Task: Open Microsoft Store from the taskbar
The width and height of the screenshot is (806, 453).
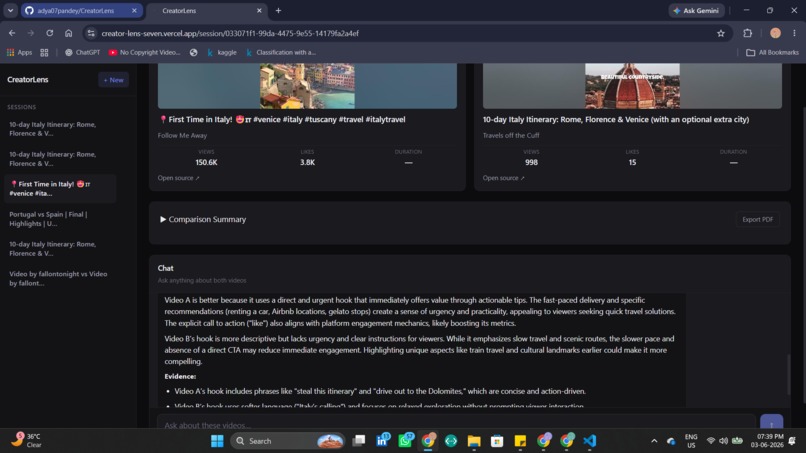Action: [x=497, y=441]
